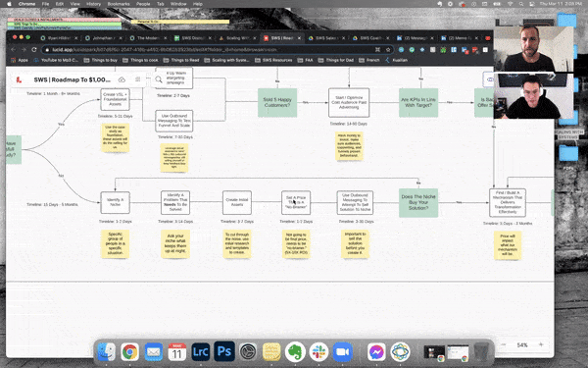Click the cloud save status icon

[x=122, y=79]
